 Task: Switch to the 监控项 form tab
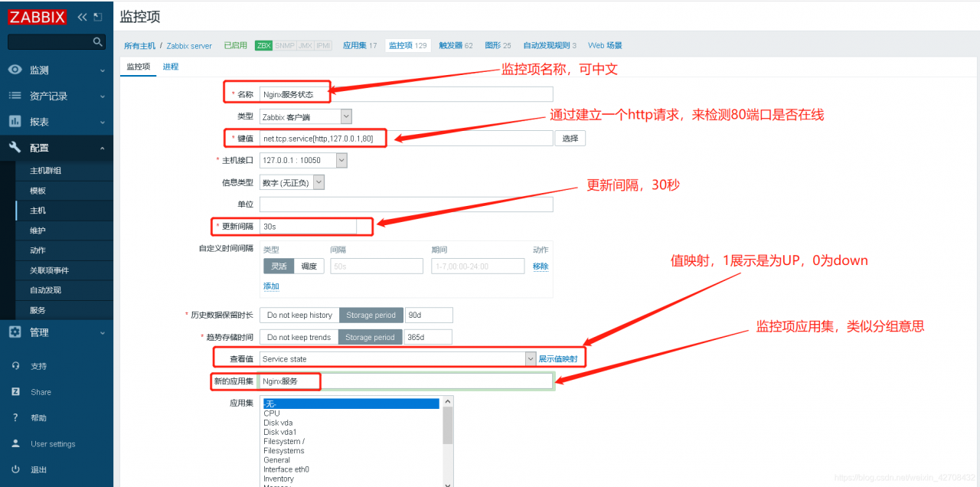139,67
